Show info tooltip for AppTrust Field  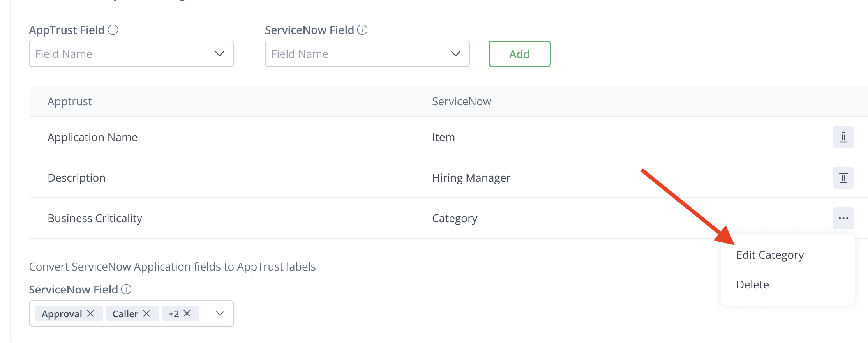[113, 30]
